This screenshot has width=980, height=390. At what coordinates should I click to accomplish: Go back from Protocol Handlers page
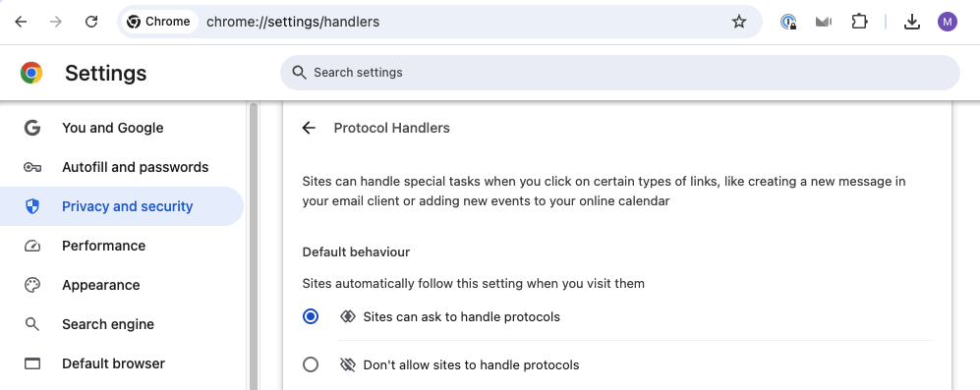click(x=309, y=128)
